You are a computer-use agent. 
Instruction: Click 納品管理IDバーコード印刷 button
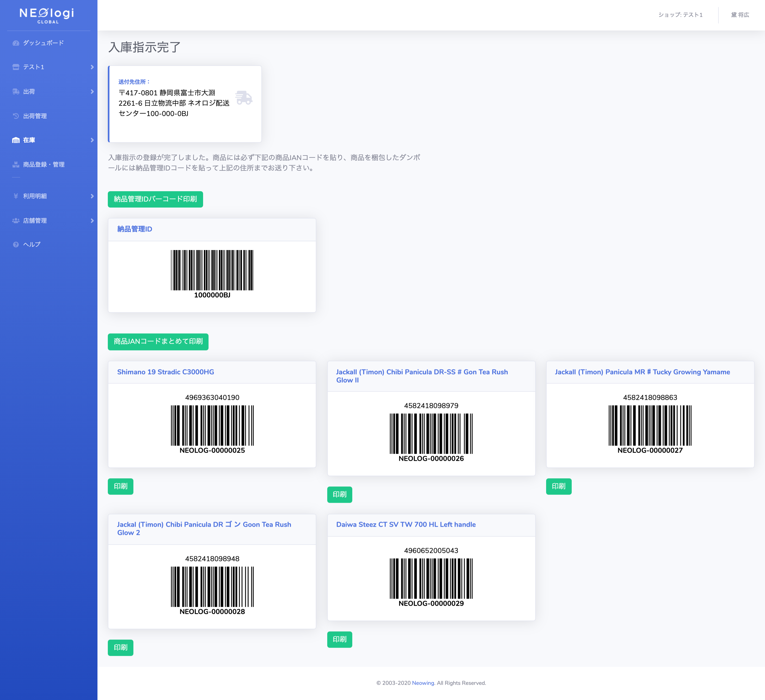[155, 199]
